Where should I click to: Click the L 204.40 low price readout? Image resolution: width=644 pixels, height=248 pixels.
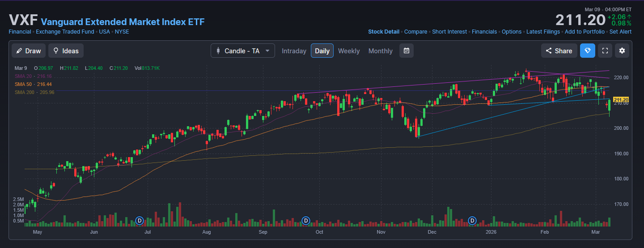click(x=93, y=68)
